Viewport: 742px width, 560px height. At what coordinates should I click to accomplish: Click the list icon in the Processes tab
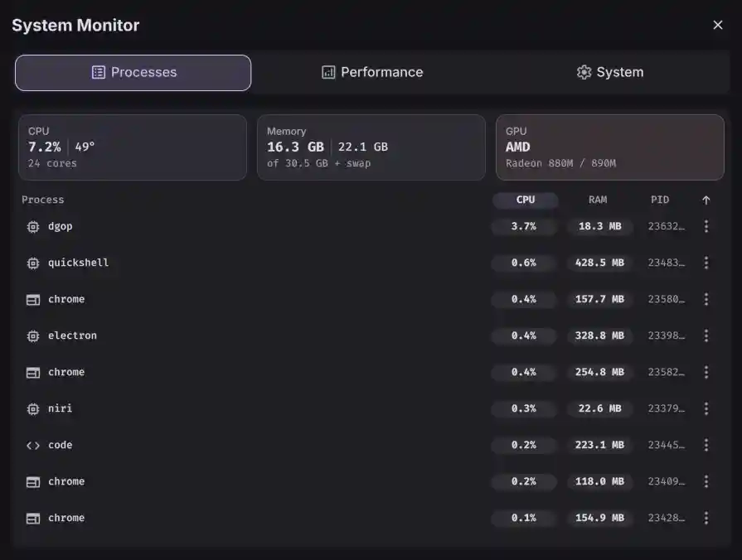[99, 72]
